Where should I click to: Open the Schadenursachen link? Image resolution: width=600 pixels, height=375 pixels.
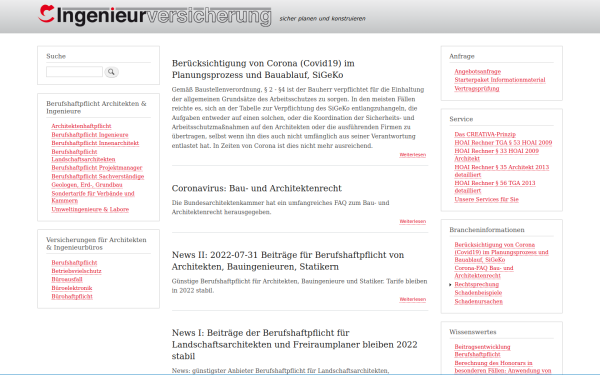point(478,302)
